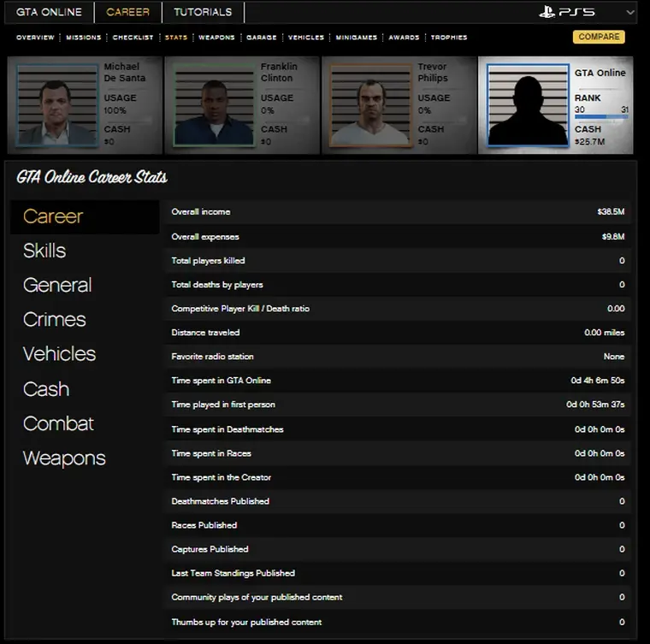Click the PS5 platform logo

point(567,12)
